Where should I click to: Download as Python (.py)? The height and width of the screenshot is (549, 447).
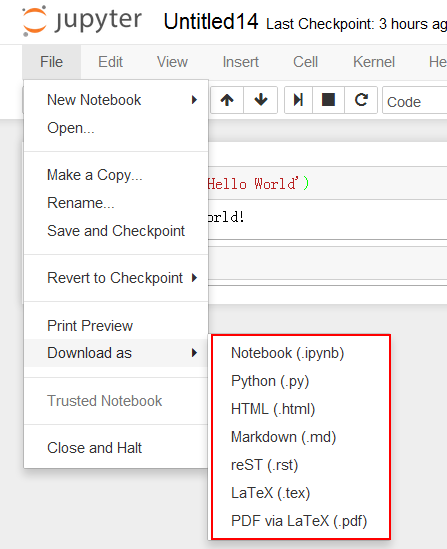coord(301,381)
